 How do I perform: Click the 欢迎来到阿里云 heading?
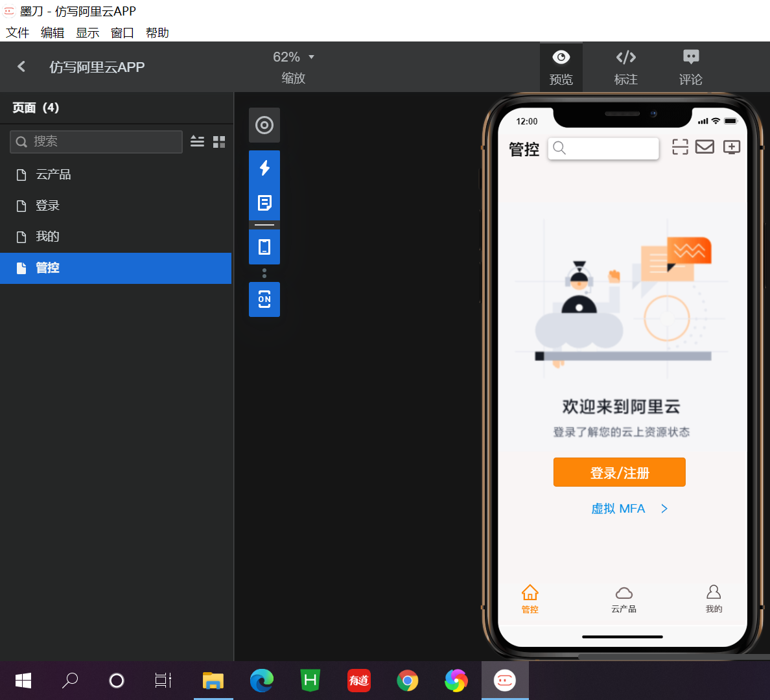pos(621,407)
